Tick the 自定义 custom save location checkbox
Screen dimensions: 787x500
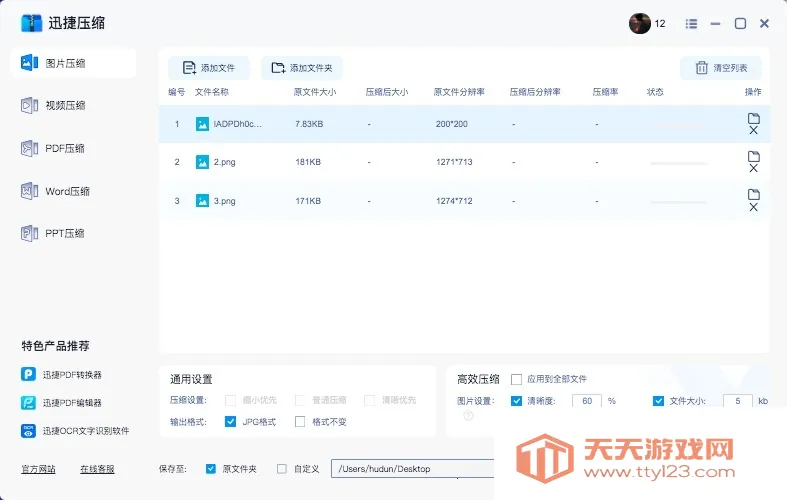[282, 468]
